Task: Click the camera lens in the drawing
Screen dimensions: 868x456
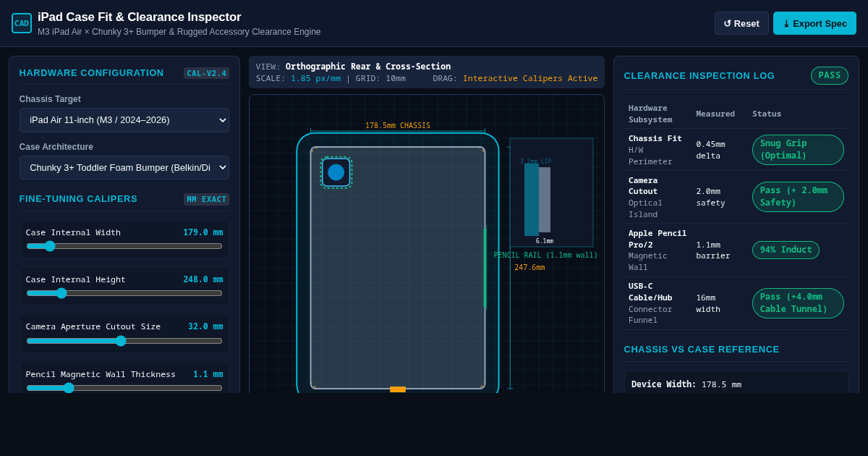Action: pos(336,172)
